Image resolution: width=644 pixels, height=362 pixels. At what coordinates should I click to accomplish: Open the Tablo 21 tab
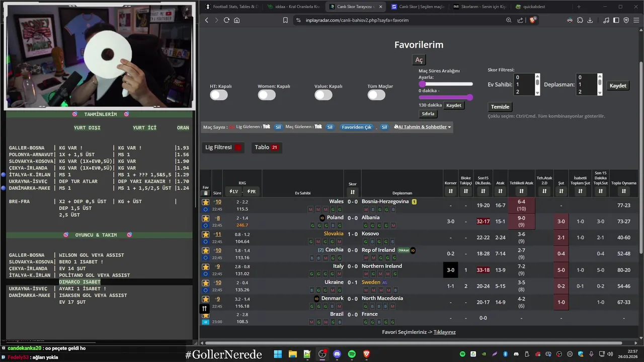pyautogui.click(x=266, y=147)
